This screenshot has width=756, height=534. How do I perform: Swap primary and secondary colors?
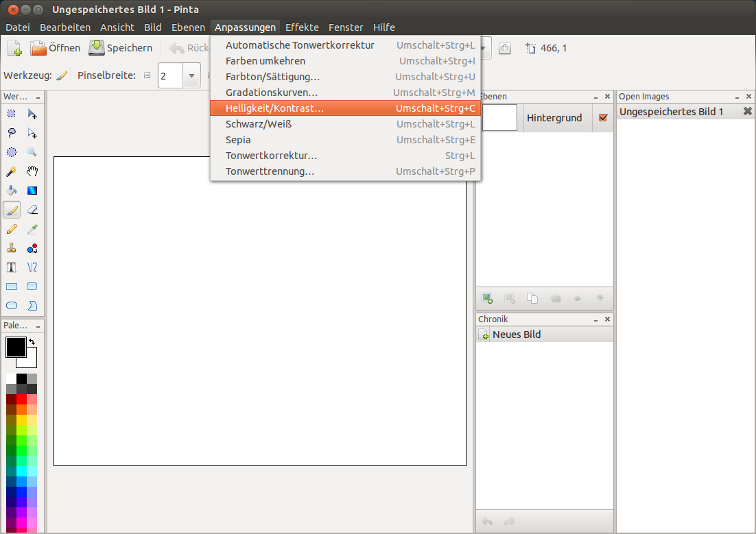(32, 341)
